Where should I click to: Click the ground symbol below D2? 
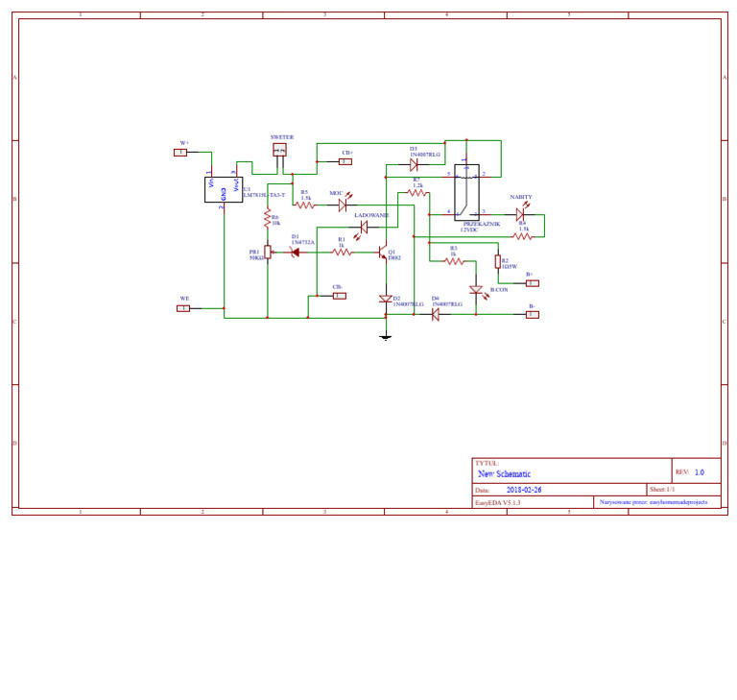386,336
